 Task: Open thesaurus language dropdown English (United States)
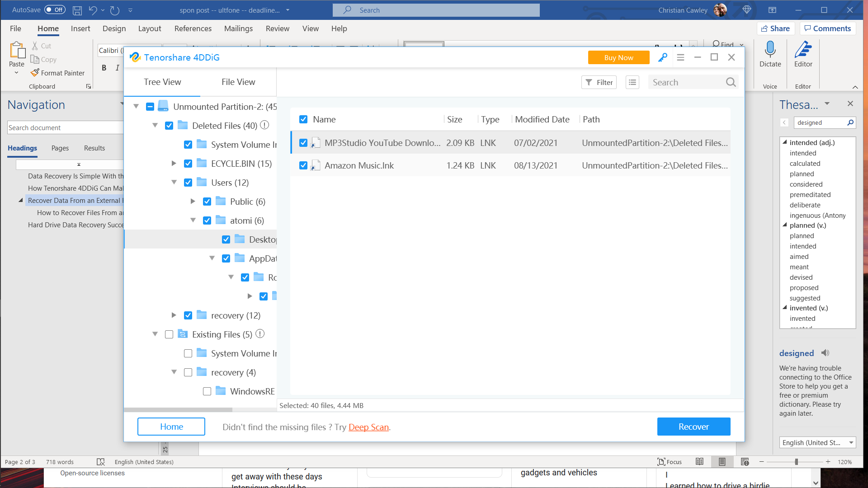click(x=817, y=442)
